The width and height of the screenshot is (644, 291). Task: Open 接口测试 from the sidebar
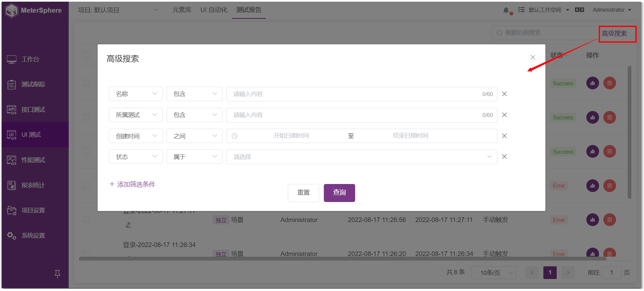[35, 110]
